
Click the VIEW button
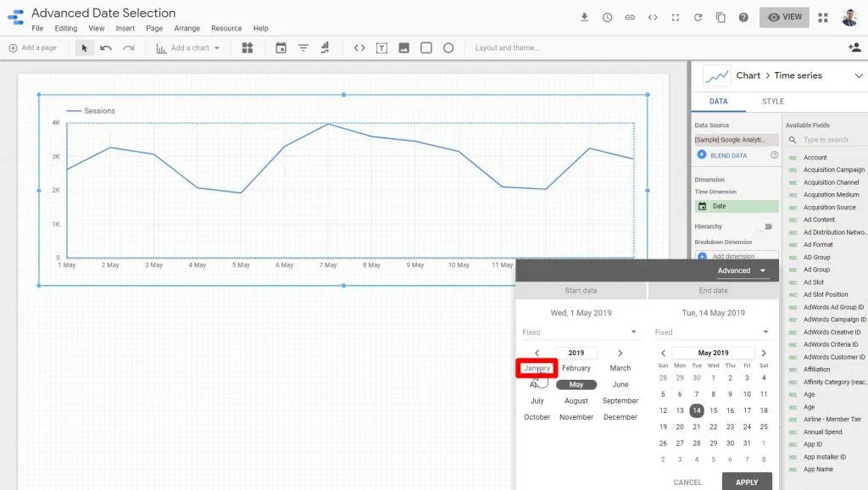coord(783,17)
